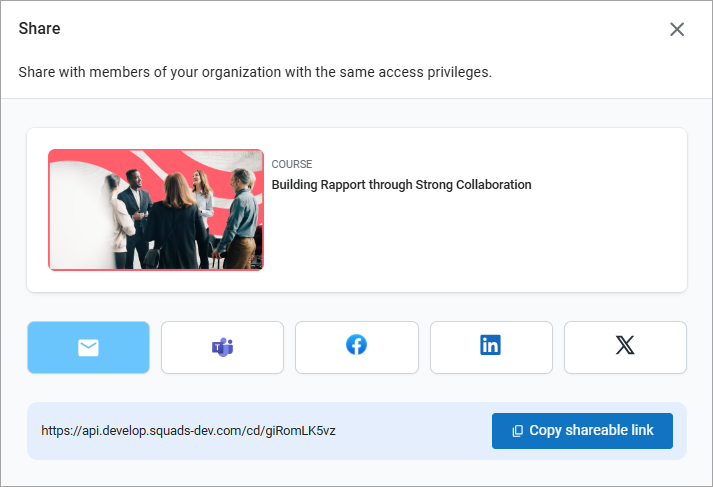Share on X (Twitter)
This screenshot has width=713, height=487.
[625, 346]
